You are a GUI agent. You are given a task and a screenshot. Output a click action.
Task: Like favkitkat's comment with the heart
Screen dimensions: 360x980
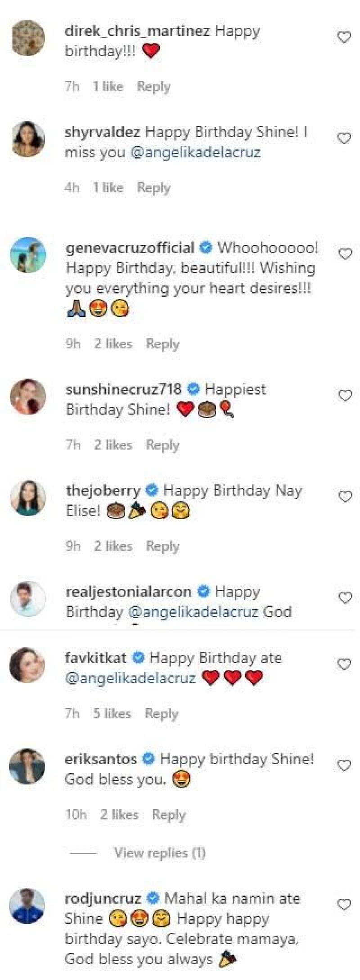[344, 664]
